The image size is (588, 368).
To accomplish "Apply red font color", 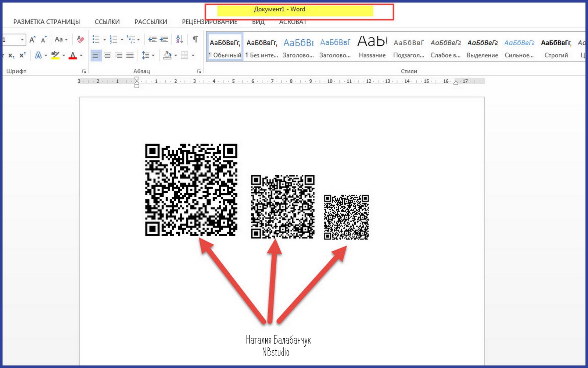I will click(x=73, y=55).
